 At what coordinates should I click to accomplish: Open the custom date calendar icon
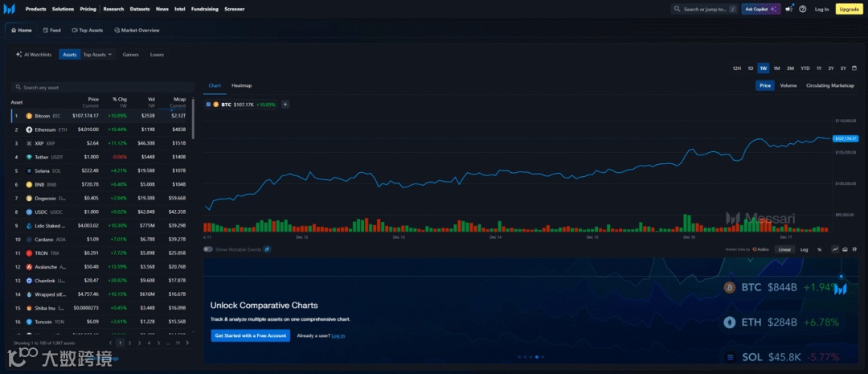[854, 68]
